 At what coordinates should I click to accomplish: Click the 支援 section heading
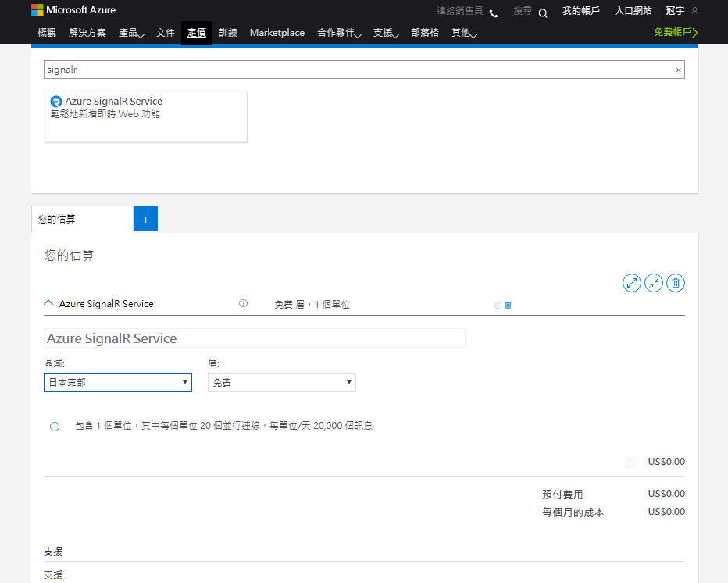(x=53, y=552)
